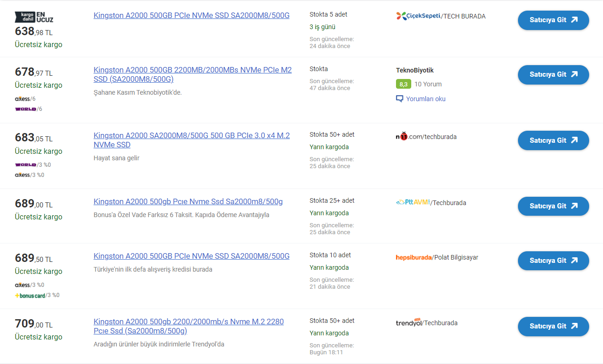The height and width of the screenshot is (364, 603).
Task: Click the 'kargo dahil EN UCUZ' badge
Action: click(34, 17)
